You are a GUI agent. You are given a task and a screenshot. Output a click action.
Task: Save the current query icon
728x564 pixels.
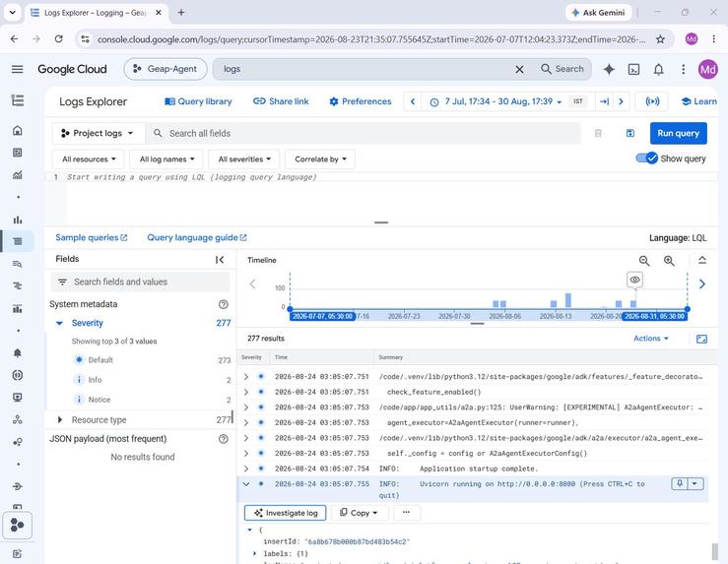(630, 134)
